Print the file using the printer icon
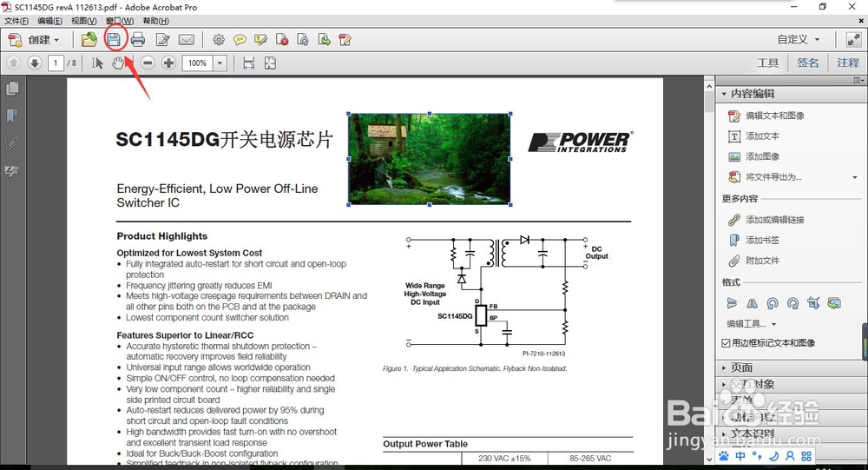Image resolution: width=868 pixels, height=470 pixels. coord(138,40)
